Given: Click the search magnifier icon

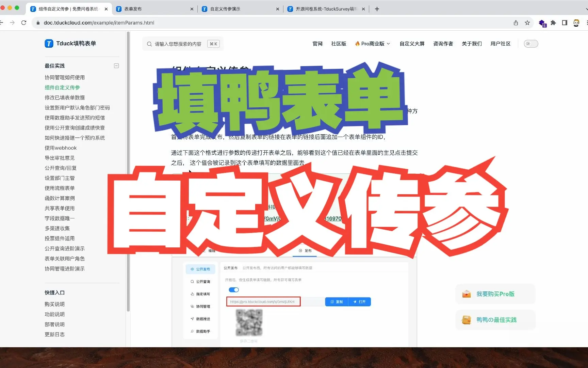Looking at the screenshot, I should point(149,44).
